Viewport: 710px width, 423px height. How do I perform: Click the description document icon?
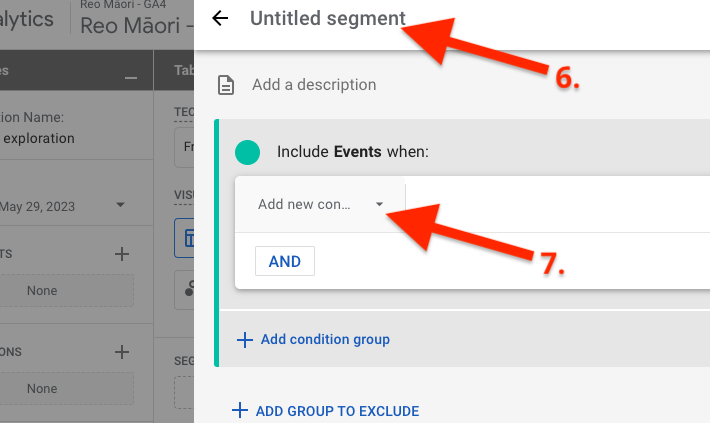pos(227,85)
